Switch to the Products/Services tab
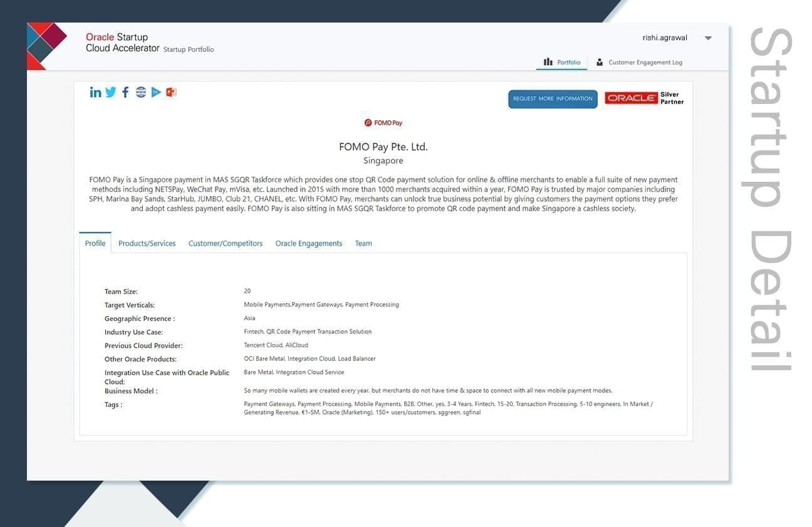Image resolution: width=812 pixels, height=527 pixels. [147, 243]
